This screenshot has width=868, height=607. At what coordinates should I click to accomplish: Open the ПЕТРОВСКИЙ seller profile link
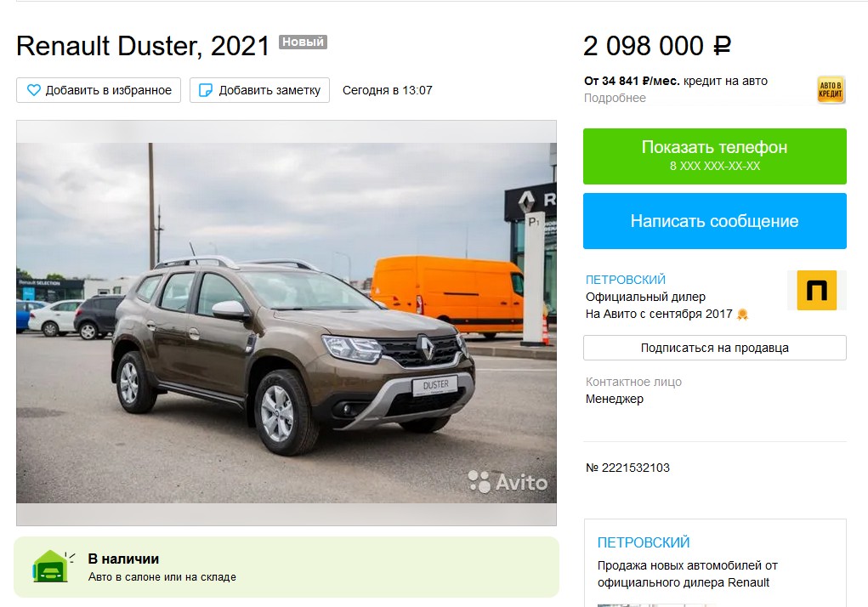[626, 280]
